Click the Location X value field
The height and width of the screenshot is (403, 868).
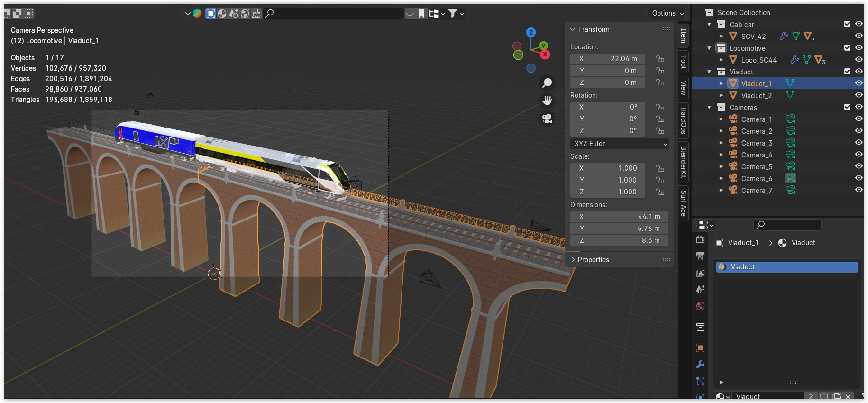pyautogui.click(x=607, y=59)
